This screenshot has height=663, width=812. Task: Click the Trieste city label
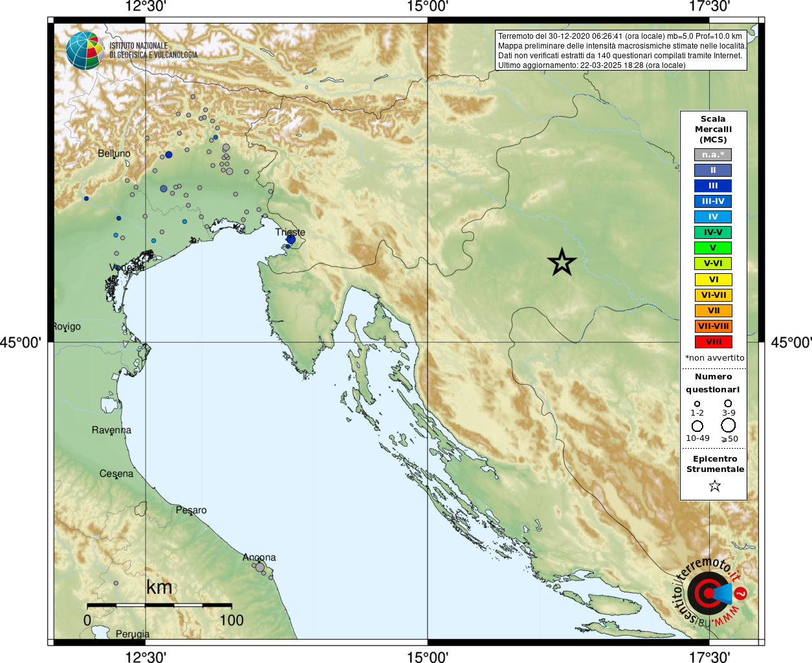(290, 232)
